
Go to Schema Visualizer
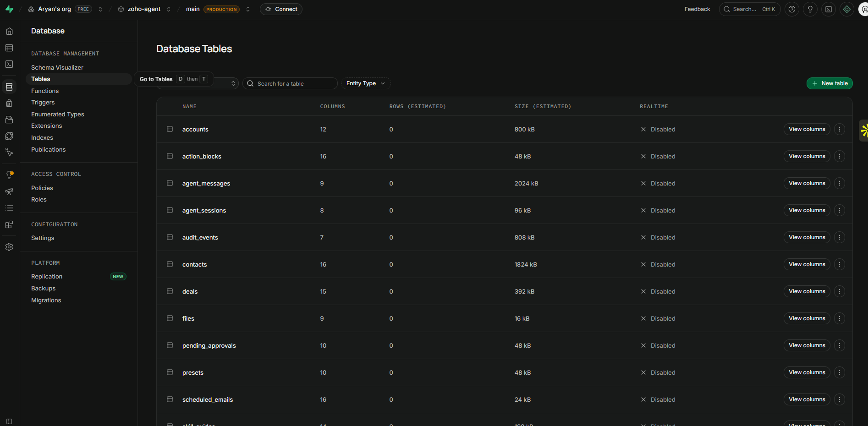pos(57,67)
